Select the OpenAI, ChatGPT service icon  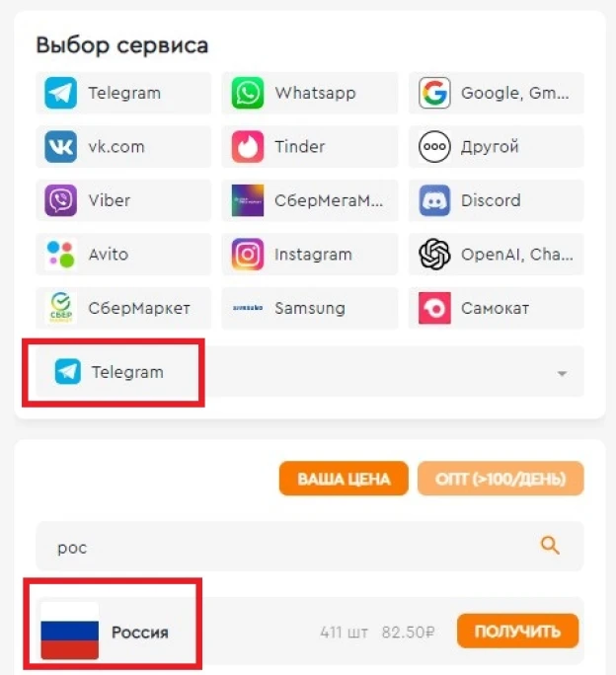point(434,255)
